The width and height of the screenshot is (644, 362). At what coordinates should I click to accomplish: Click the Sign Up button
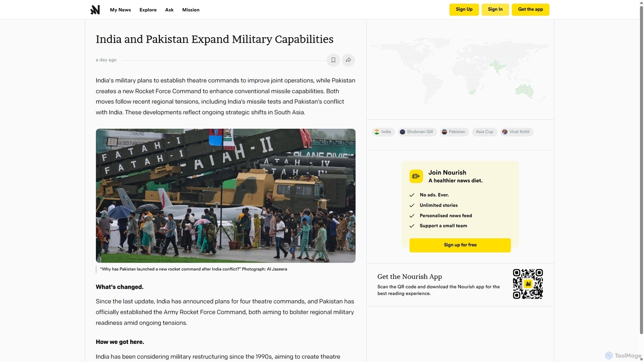(464, 10)
